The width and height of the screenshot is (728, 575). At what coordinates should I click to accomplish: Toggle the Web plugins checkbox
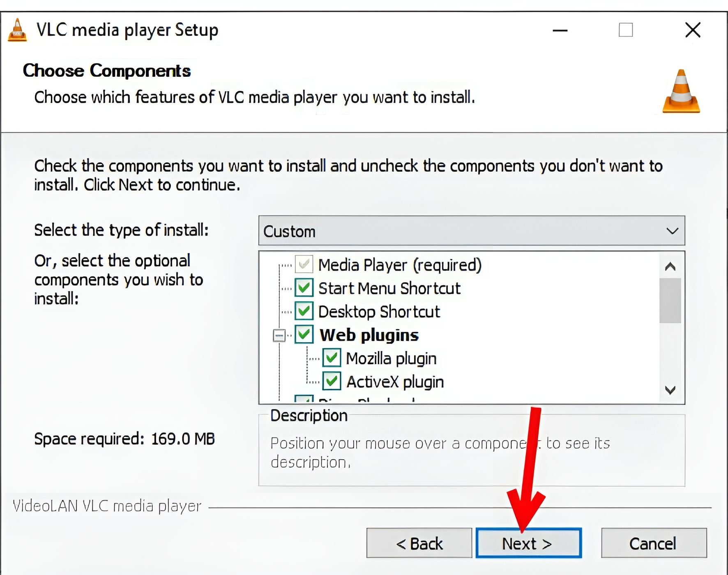pos(304,335)
